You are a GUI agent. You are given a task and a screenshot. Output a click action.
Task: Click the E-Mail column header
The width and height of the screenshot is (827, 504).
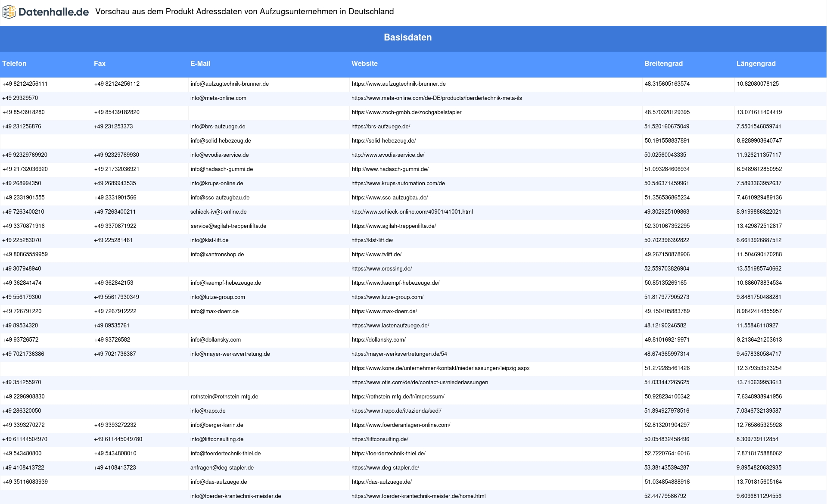(200, 63)
